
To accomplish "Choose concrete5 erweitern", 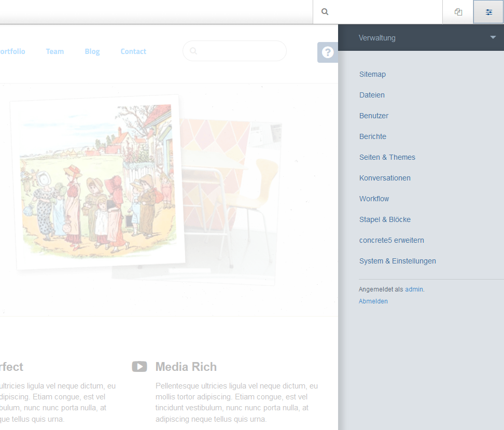I will pyautogui.click(x=391, y=240).
